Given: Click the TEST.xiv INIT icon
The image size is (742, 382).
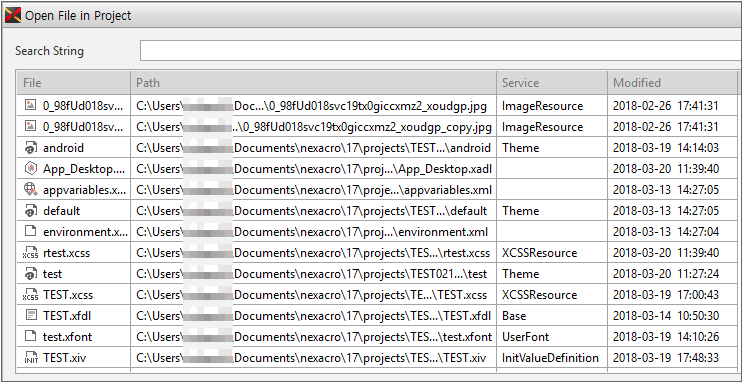Looking at the screenshot, I should click(30, 358).
